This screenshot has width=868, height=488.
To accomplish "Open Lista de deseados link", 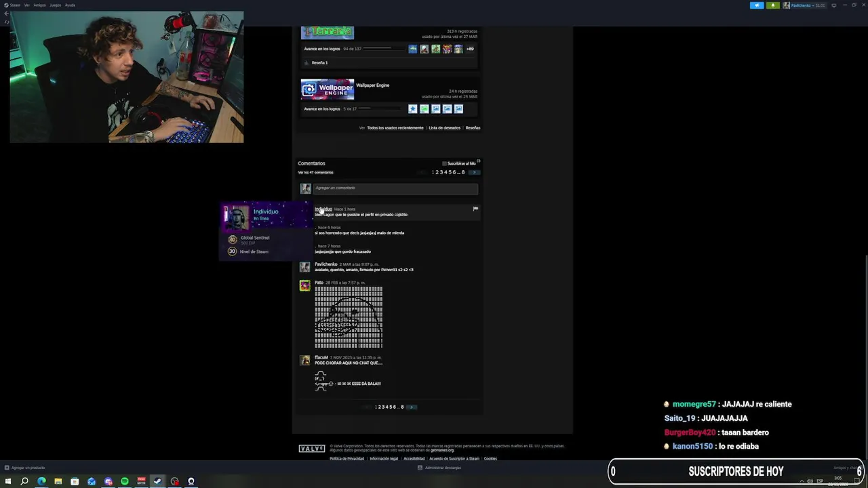I will [x=444, y=127].
